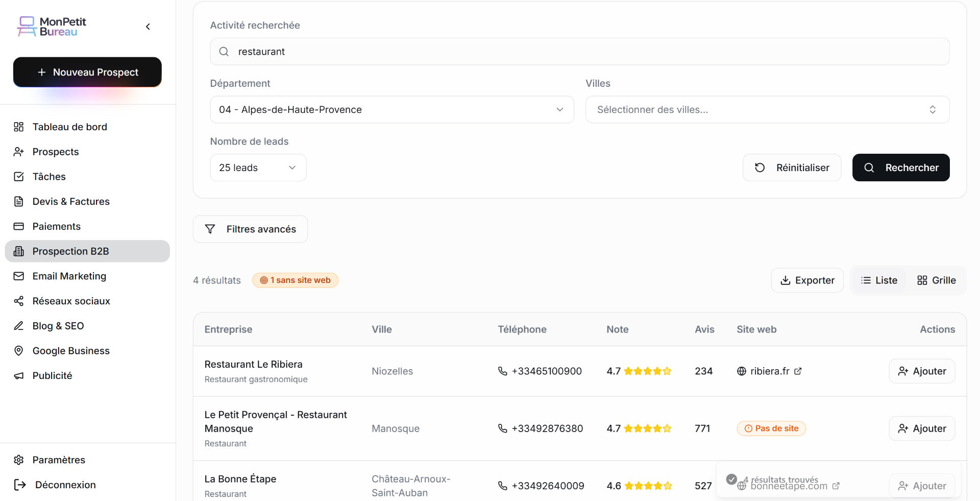Click the Paramètres gear icon
Image resolution: width=980 pixels, height=501 pixels.
click(19, 460)
